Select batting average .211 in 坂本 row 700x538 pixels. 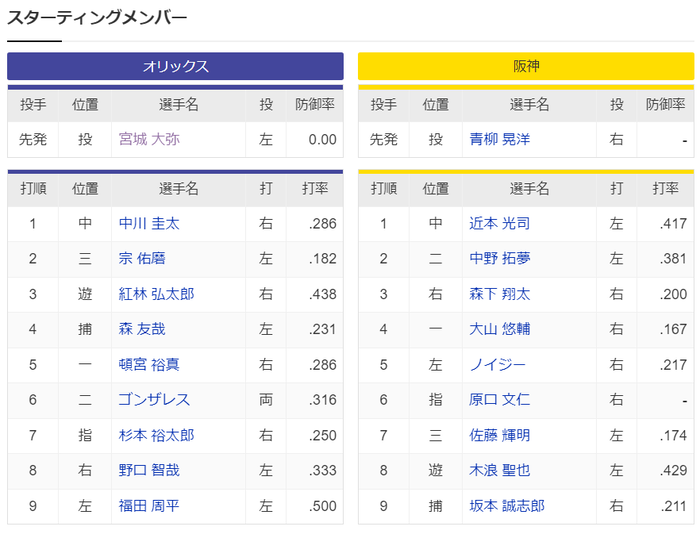tap(673, 506)
